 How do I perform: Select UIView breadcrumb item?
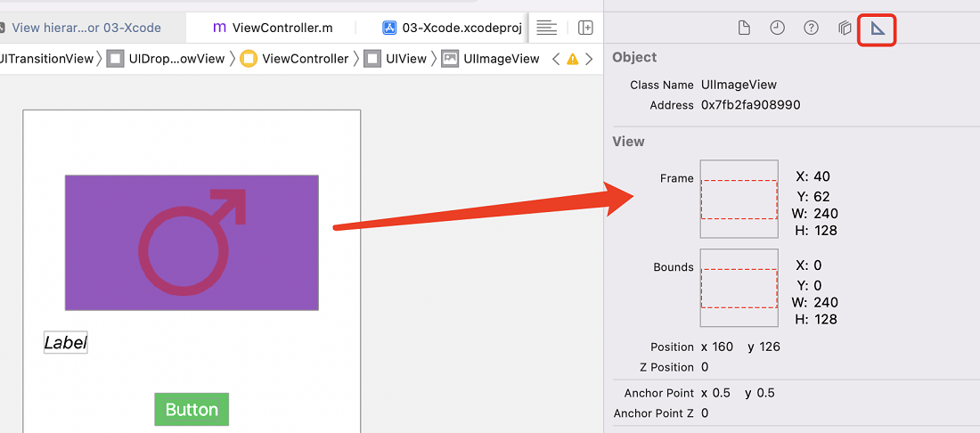[395, 59]
